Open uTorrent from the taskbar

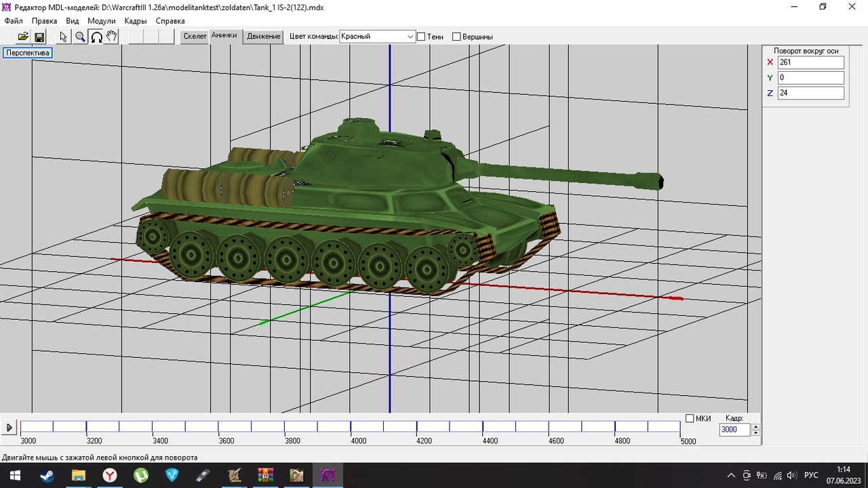tap(141, 476)
